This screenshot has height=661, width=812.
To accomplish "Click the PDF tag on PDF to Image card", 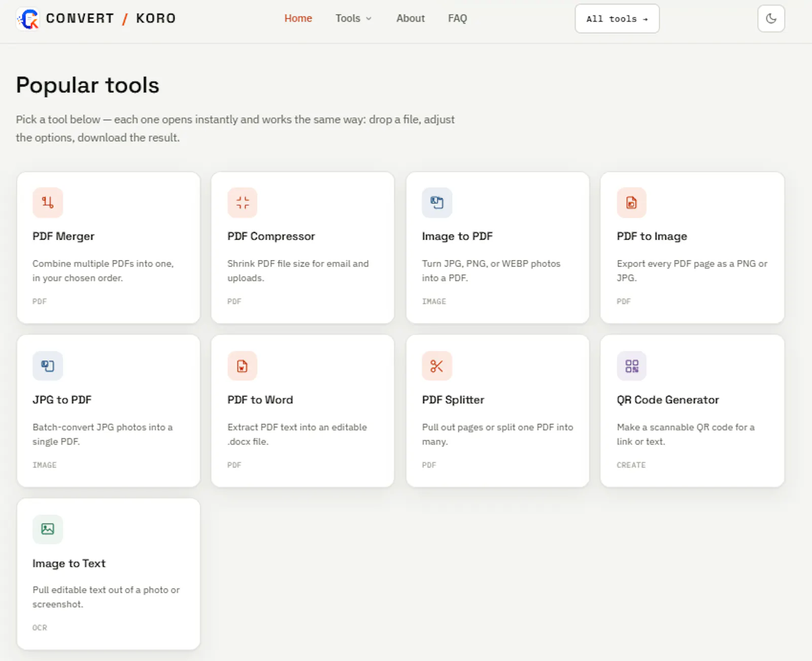I will tap(623, 301).
